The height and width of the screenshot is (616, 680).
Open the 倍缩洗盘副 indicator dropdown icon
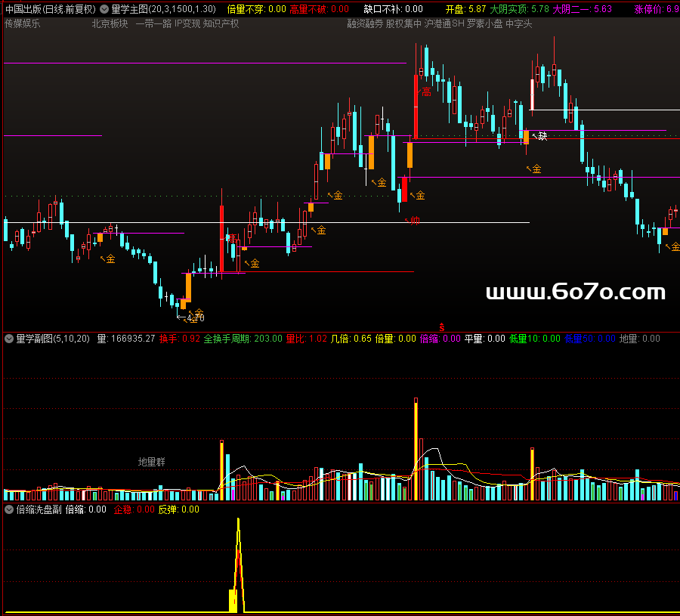click(9, 509)
